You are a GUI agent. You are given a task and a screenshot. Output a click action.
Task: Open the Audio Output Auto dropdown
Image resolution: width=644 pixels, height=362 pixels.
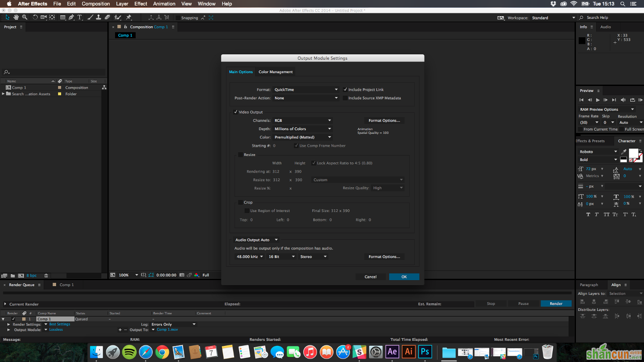pyautogui.click(x=256, y=240)
